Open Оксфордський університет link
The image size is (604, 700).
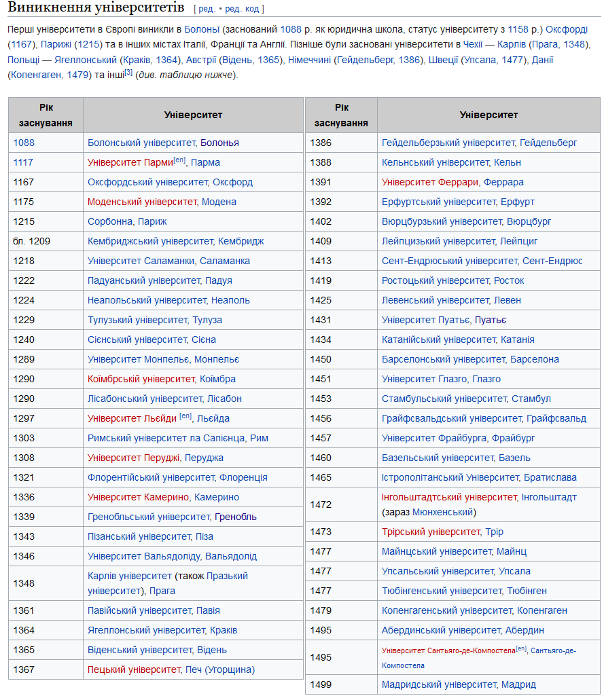[x=148, y=182]
